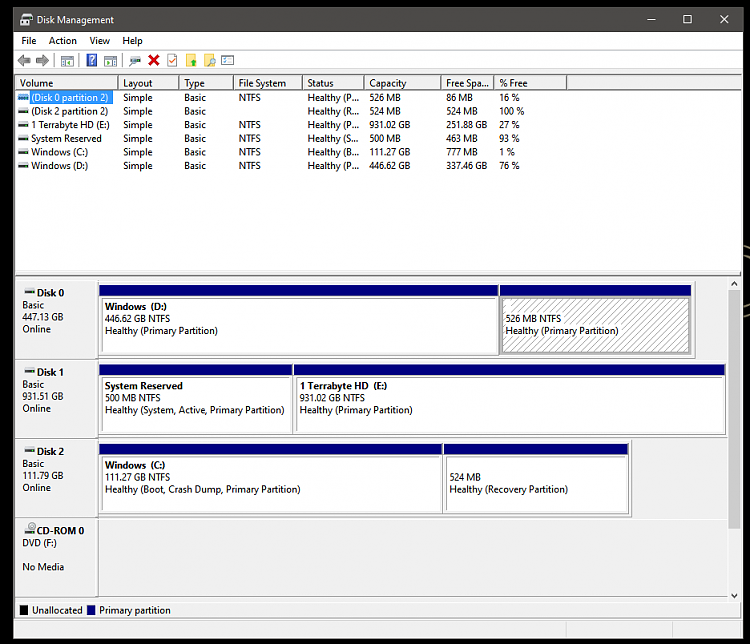Select System Reserved in volume list

point(66,139)
